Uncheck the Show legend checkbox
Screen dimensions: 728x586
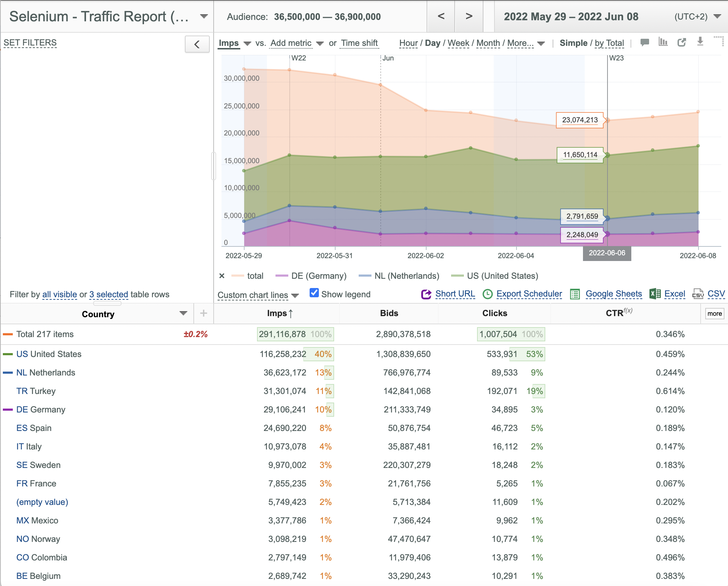314,293
